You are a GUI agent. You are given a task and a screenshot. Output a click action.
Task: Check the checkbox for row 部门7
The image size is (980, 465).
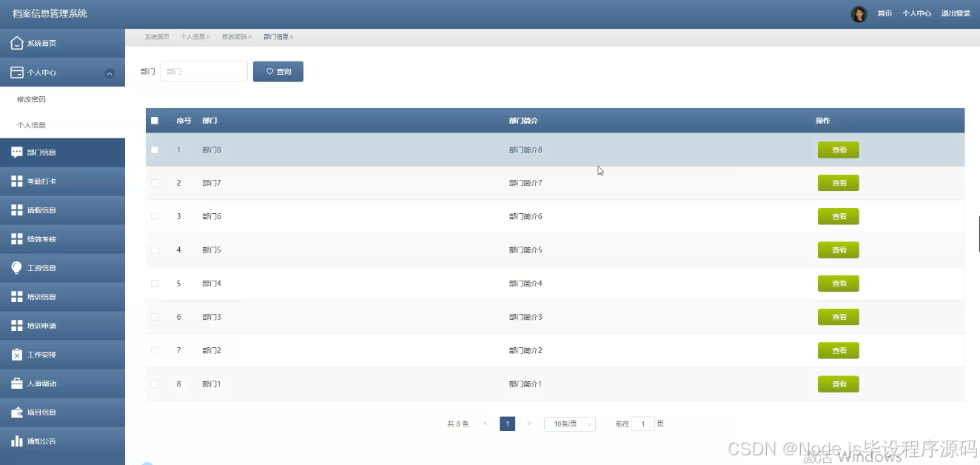tap(155, 183)
